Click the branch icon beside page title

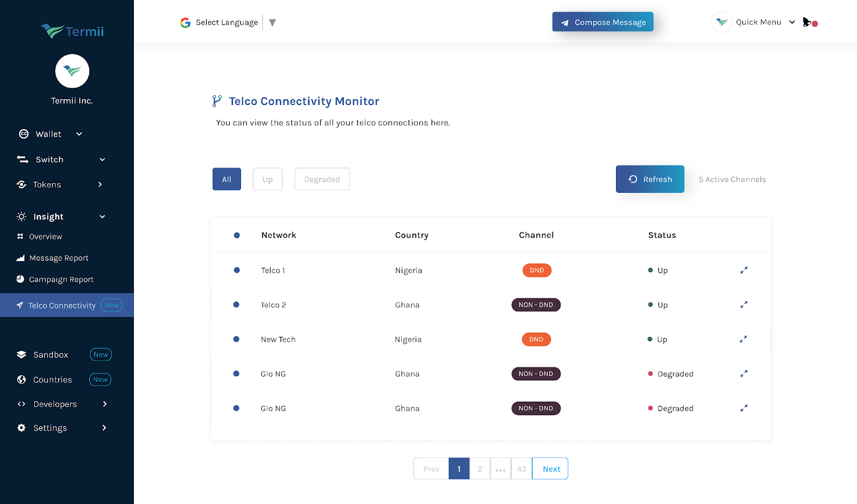(217, 101)
